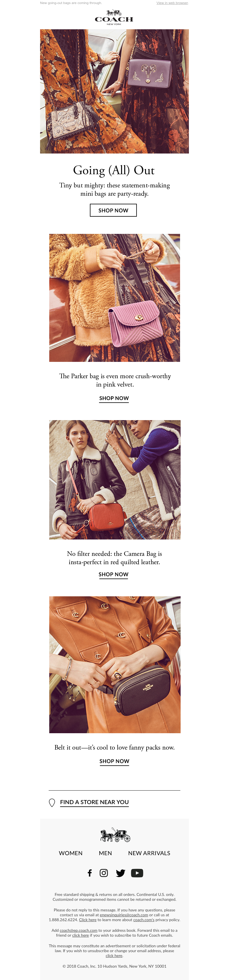The width and height of the screenshot is (229, 980).
Task: Open the Facebook icon in the footer
Action: tap(90, 873)
